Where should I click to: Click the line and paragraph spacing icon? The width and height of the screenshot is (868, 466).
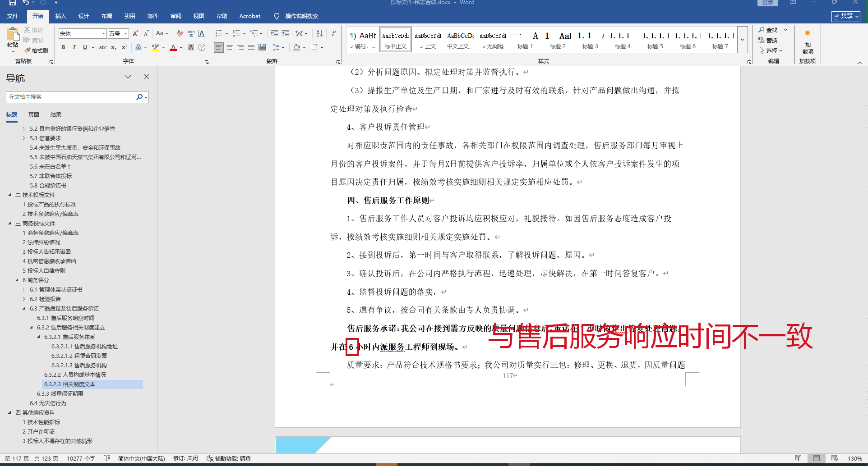click(276, 47)
